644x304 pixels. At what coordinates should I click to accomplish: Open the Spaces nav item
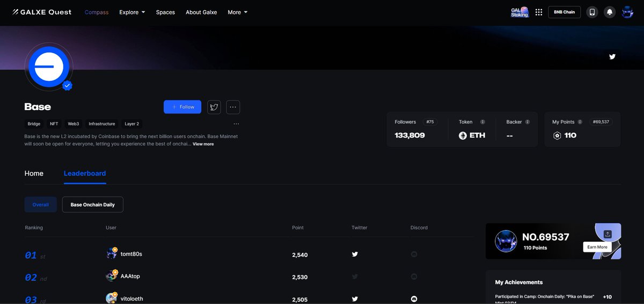[x=165, y=12]
